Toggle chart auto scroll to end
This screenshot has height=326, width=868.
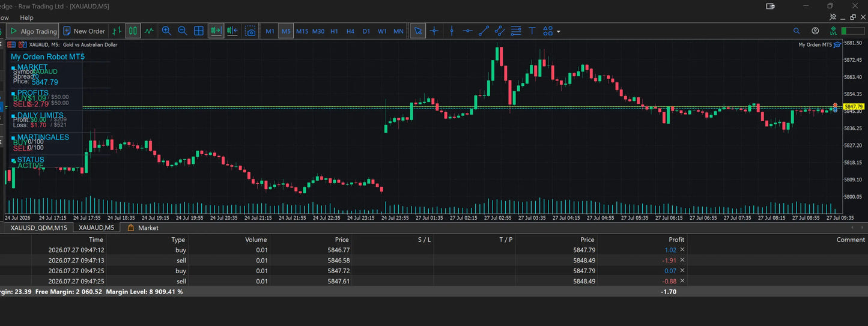point(216,31)
